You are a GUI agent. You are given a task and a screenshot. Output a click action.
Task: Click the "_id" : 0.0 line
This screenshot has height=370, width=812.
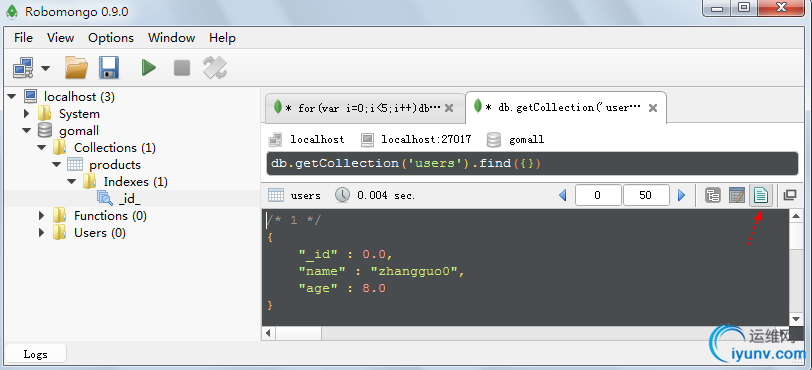pyautogui.click(x=346, y=254)
